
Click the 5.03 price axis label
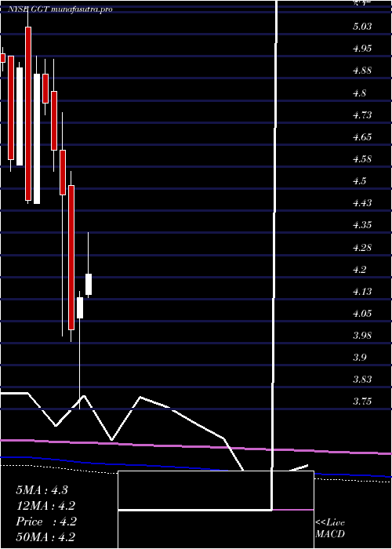click(362, 27)
